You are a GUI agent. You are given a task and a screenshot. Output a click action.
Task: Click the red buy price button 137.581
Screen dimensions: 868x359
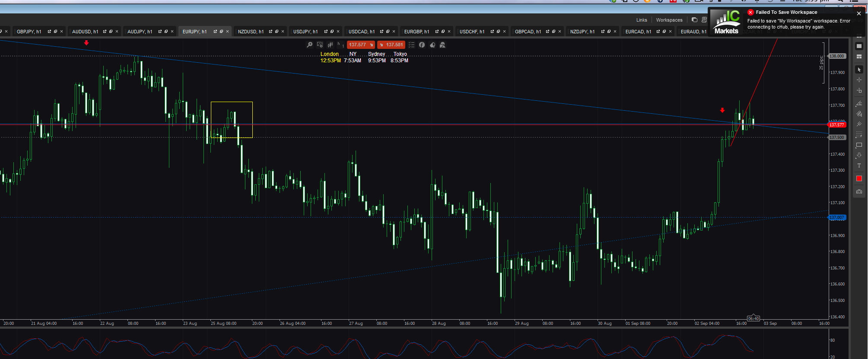click(x=391, y=45)
